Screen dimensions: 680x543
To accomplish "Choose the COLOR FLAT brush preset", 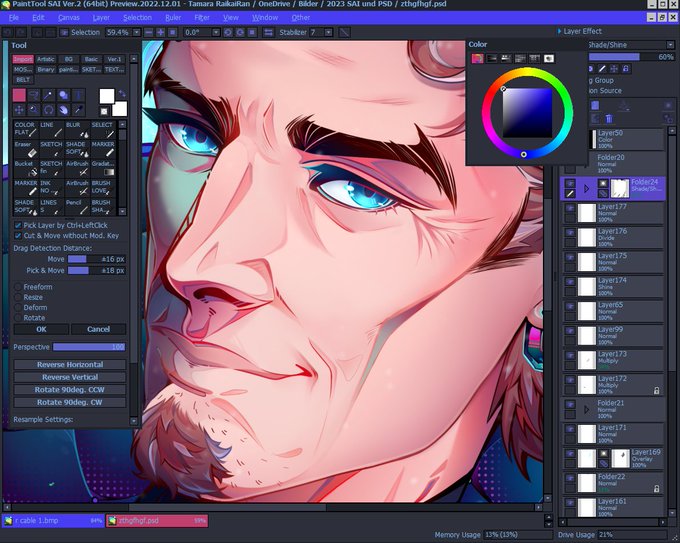I will (x=26, y=129).
